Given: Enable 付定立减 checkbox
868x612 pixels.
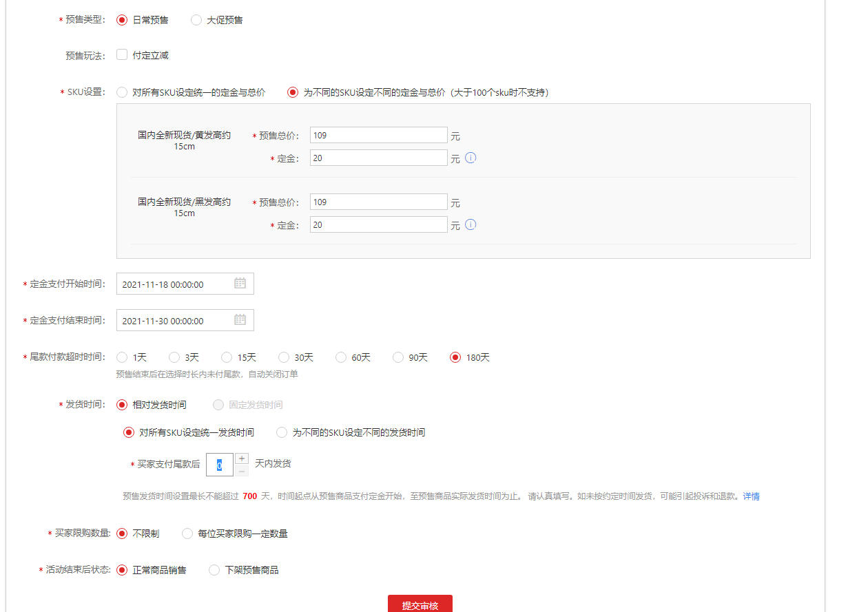Looking at the screenshot, I should tap(122, 54).
